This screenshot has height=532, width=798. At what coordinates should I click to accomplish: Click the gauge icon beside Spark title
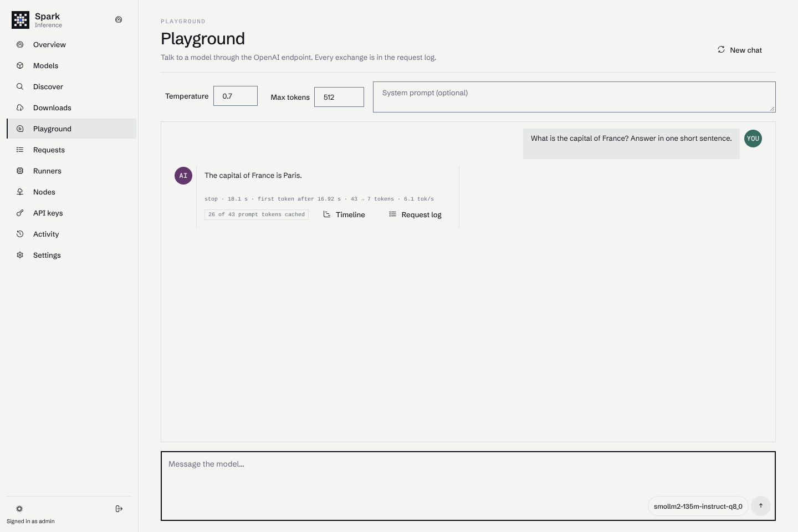[x=119, y=19]
